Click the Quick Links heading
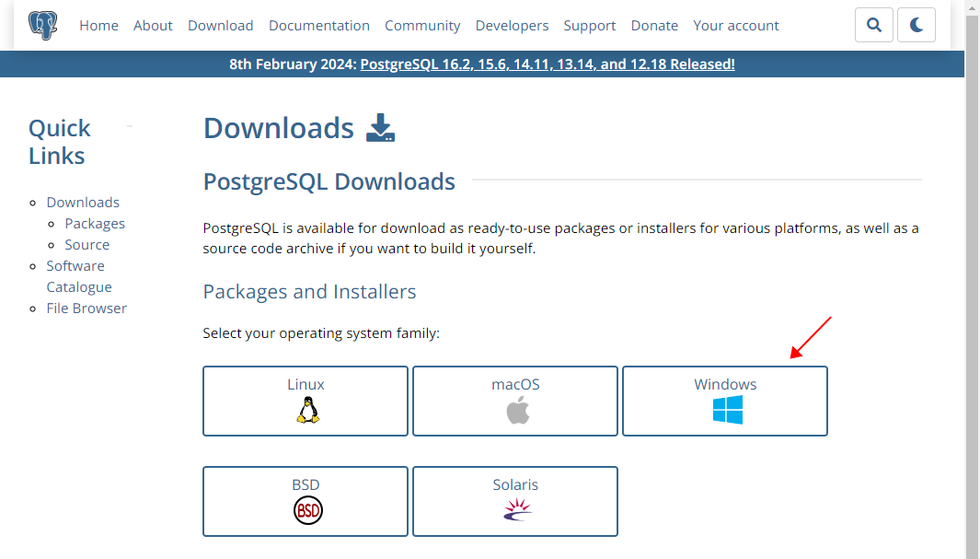 click(60, 142)
